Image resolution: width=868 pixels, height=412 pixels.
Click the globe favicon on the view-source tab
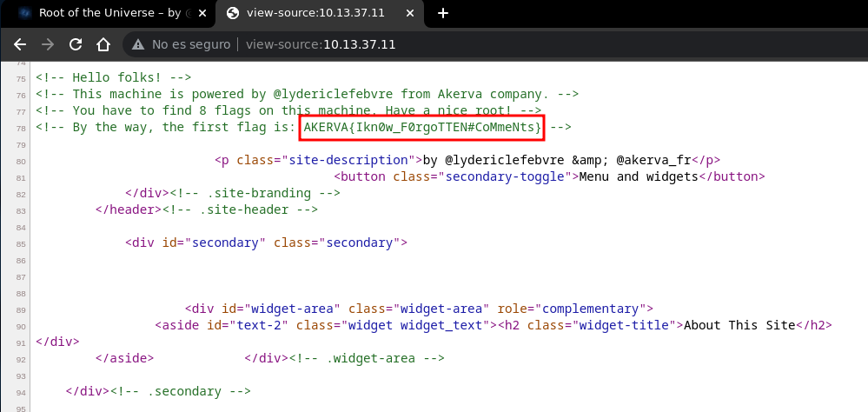(x=233, y=13)
